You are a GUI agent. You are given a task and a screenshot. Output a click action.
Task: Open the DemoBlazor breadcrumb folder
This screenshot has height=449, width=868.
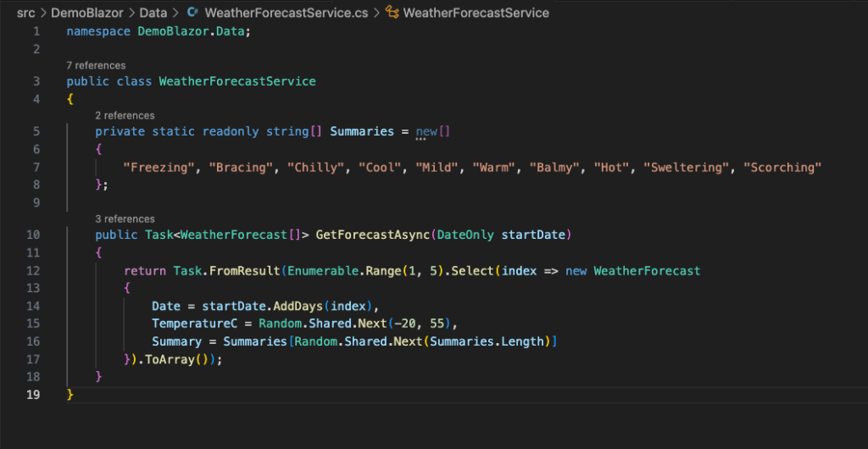point(87,13)
